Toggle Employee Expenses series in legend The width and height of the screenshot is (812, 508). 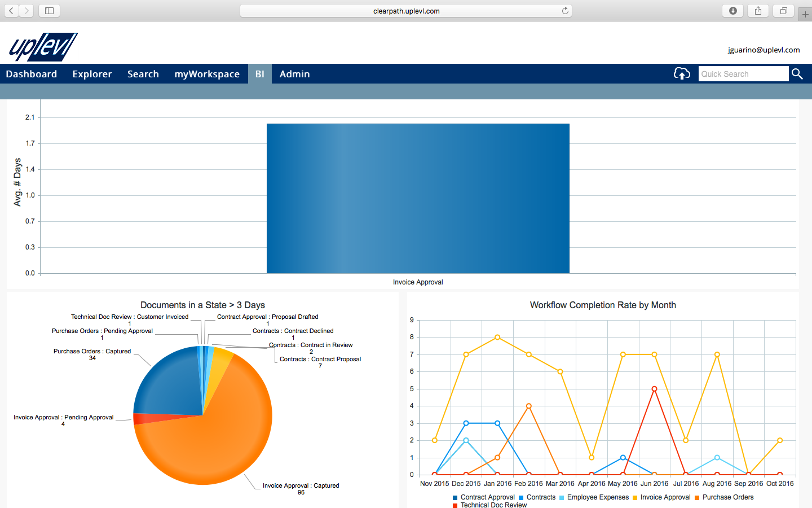(597, 497)
